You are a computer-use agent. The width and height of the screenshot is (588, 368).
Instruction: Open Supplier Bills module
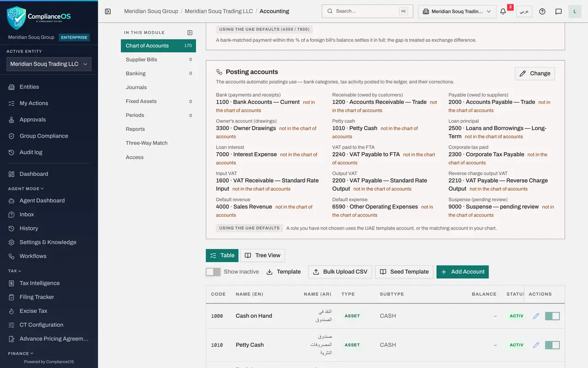coord(158,60)
